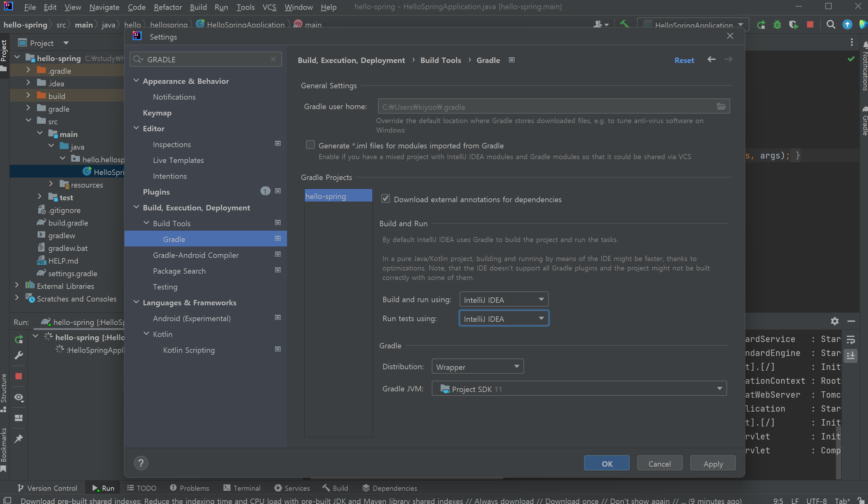The image size is (868, 504).
Task: Click Run with Coverage icon
Action: [793, 24]
